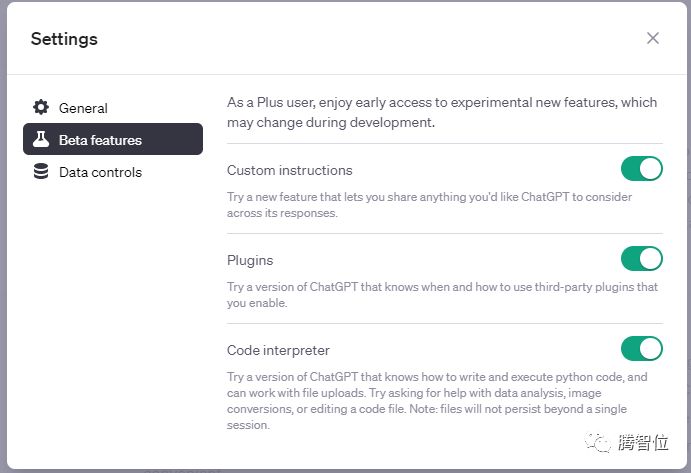Click the Custom instructions label

click(289, 170)
